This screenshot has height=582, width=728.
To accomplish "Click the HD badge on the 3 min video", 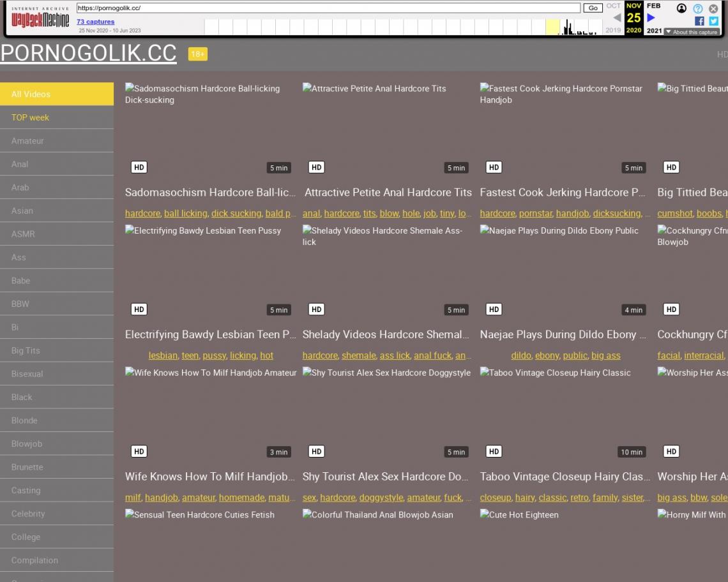I will (x=139, y=452).
